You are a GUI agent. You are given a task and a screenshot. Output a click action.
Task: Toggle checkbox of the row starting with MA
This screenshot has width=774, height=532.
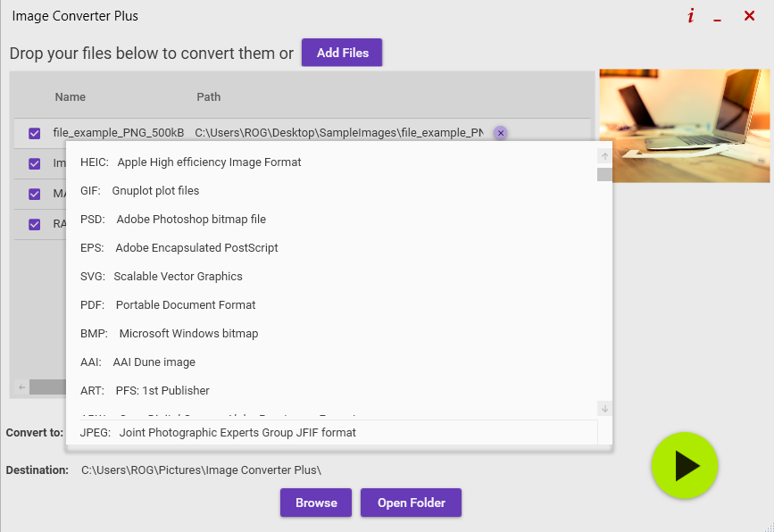35,194
